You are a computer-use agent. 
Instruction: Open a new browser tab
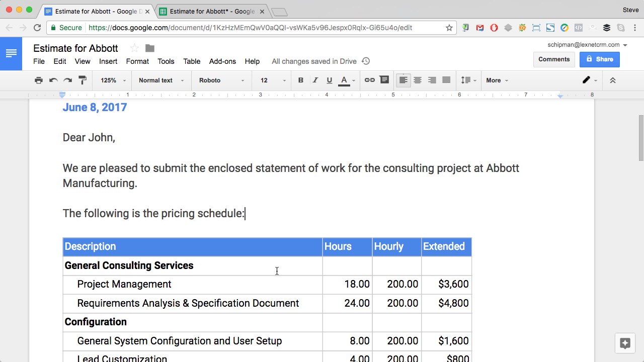279,12
